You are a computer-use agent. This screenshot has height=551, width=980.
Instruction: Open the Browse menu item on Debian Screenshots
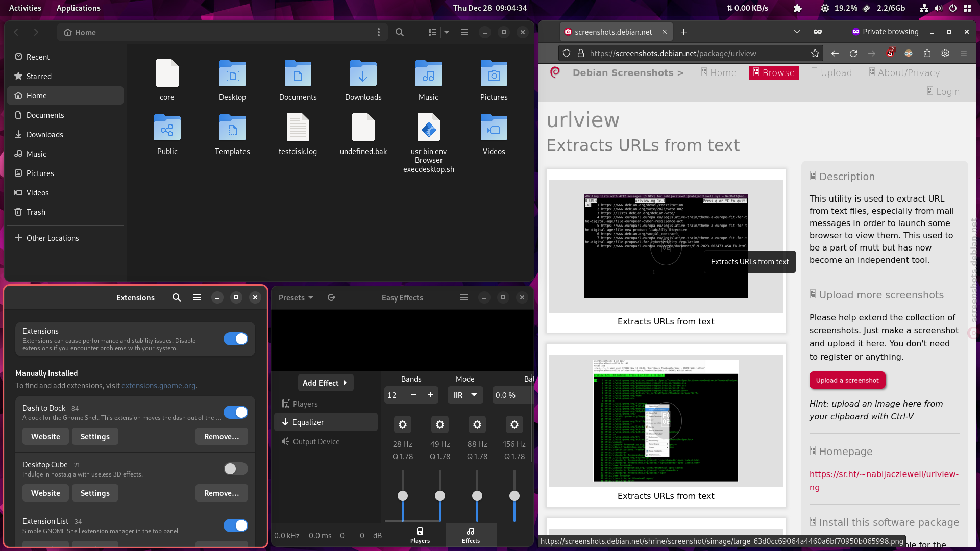coord(774,73)
